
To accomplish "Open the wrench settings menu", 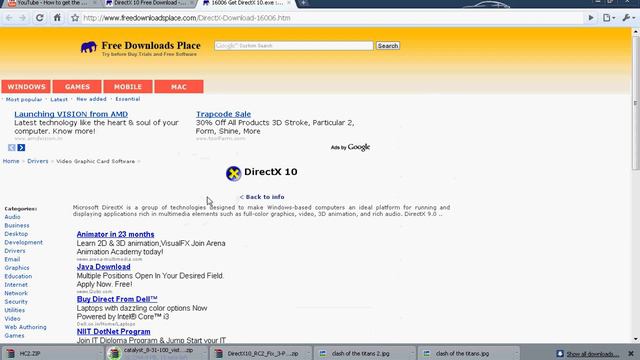I will click(628, 18).
